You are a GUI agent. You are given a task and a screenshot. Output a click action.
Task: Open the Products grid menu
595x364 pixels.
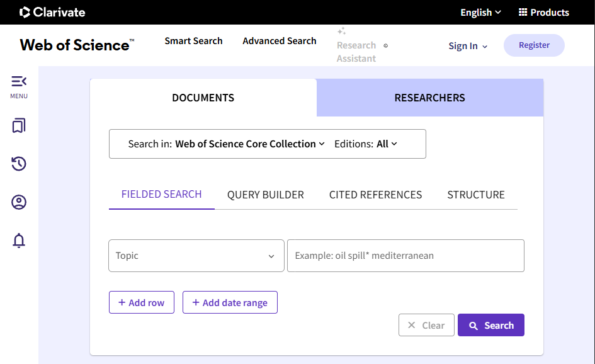[x=543, y=12]
